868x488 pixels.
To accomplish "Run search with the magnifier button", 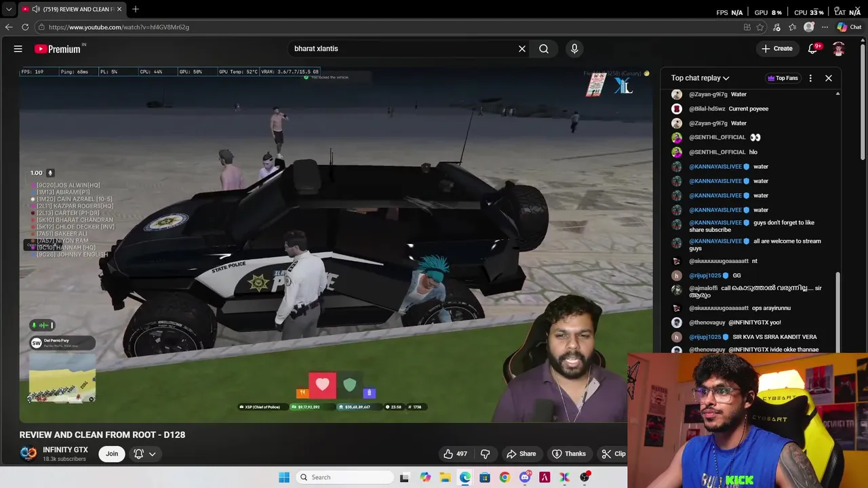I will (544, 49).
